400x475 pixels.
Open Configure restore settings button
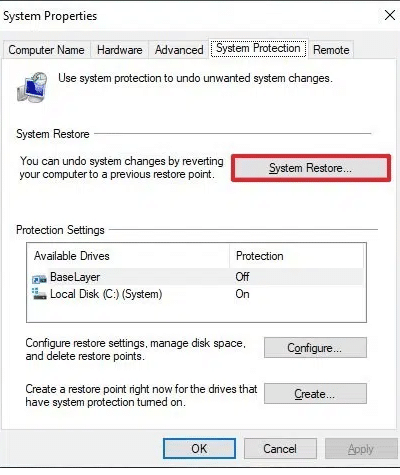[315, 348]
